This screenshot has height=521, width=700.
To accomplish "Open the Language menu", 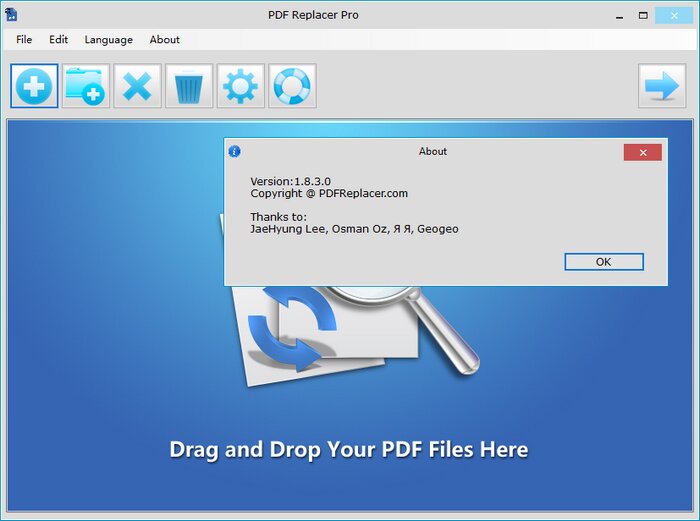I will [108, 40].
